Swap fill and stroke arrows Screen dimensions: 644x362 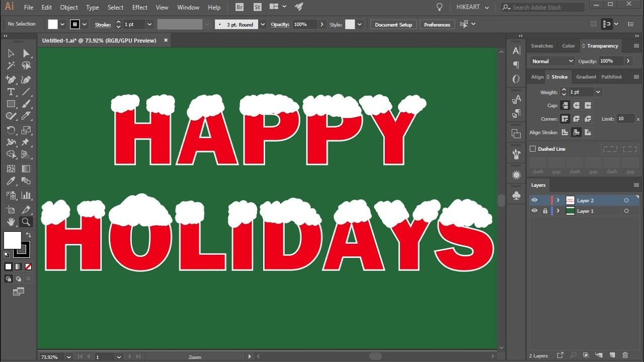[x=28, y=235]
